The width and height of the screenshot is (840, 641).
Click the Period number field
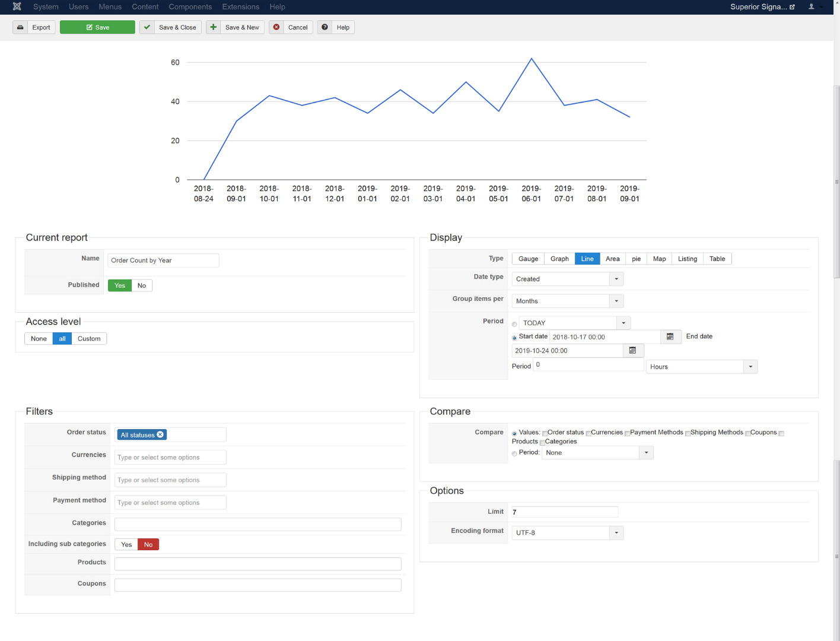pyautogui.click(x=588, y=364)
